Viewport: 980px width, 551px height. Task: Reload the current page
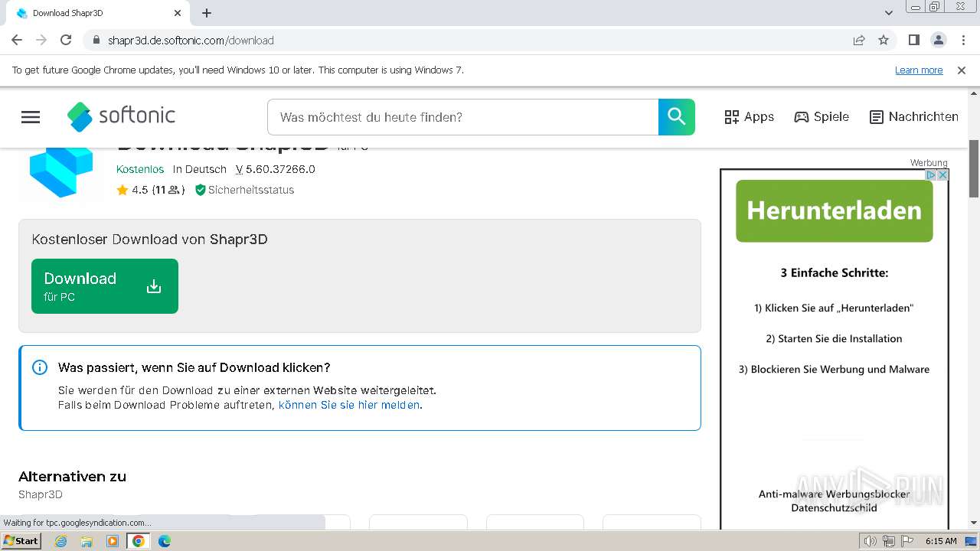point(66,40)
